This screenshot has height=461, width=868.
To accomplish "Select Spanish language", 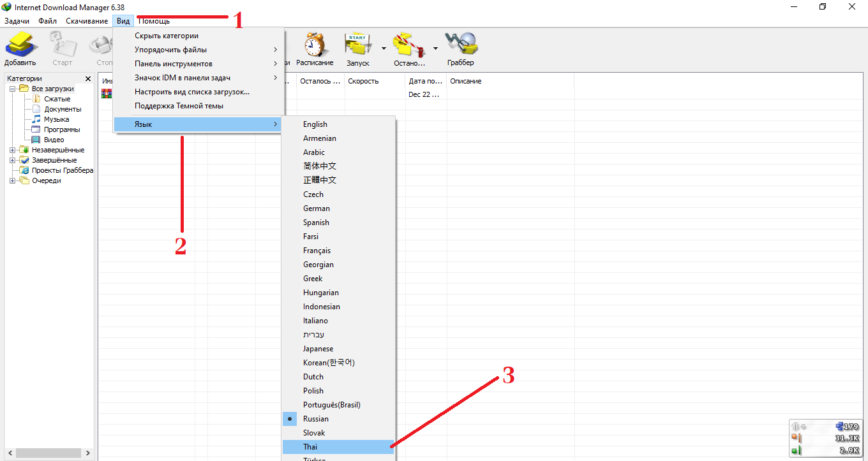I will point(339,223).
